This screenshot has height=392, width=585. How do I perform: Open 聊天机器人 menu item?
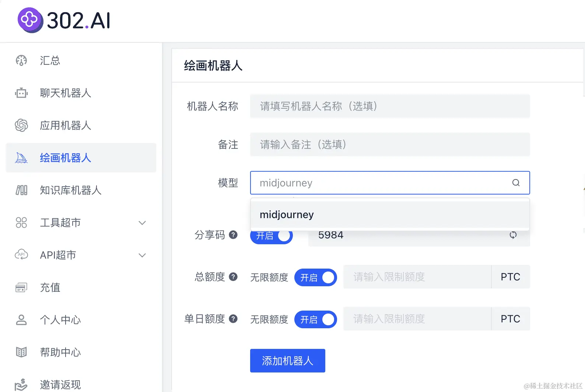pyautogui.click(x=81, y=93)
